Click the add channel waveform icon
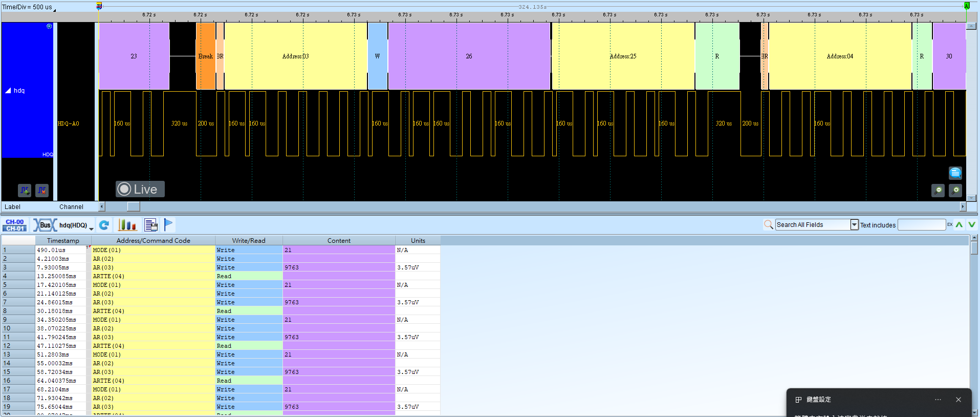This screenshot has height=417, width=980. pyautogui.click(x=25, y=191)
